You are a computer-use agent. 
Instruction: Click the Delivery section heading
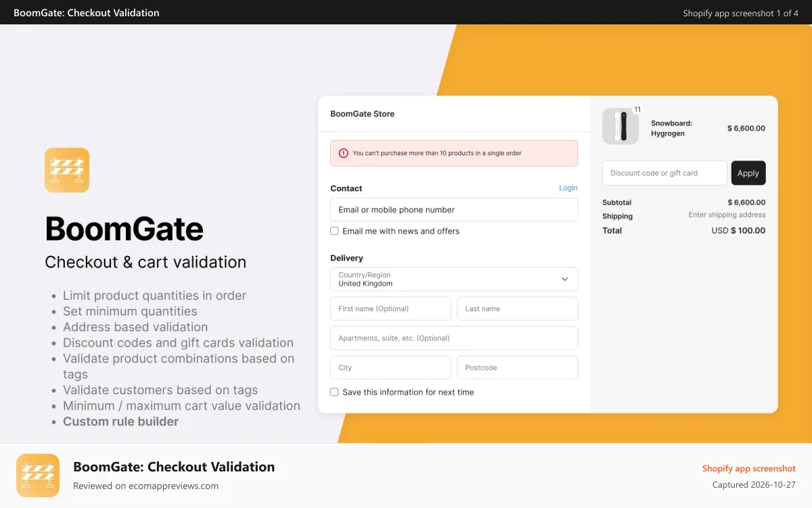coord(346,258)
